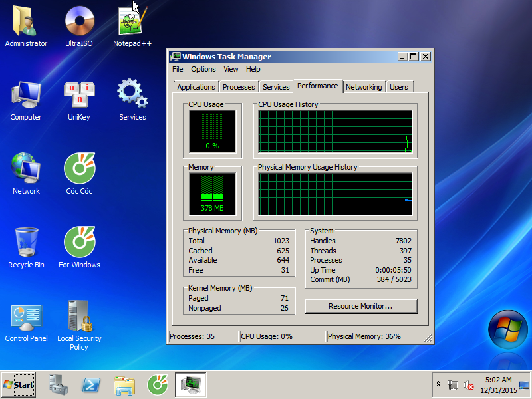Click the Commit value 384 / 5023
The image size is (532, 399).
[x=394, y=279]
